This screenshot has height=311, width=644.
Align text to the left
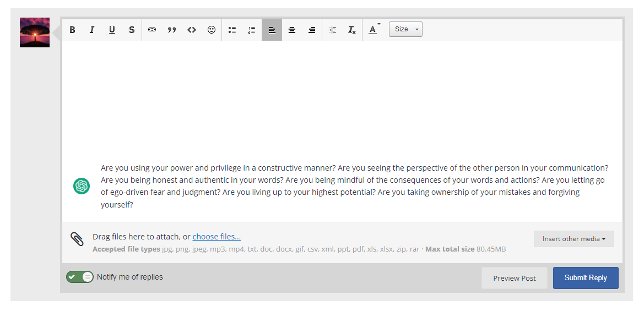[272, 30]
